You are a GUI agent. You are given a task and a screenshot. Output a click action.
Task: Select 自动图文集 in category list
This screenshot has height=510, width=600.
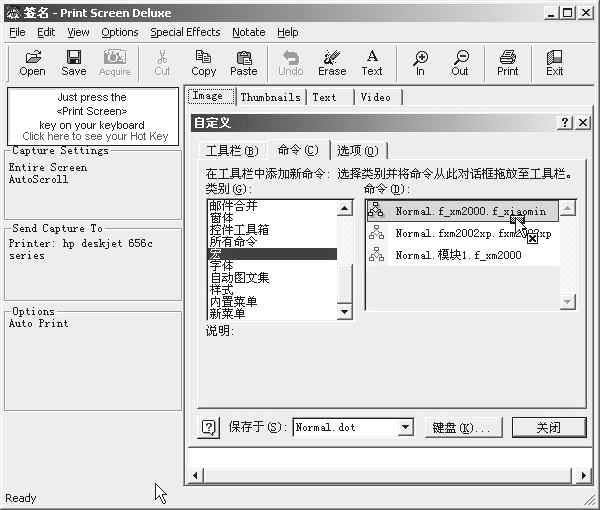pos(272,278)
